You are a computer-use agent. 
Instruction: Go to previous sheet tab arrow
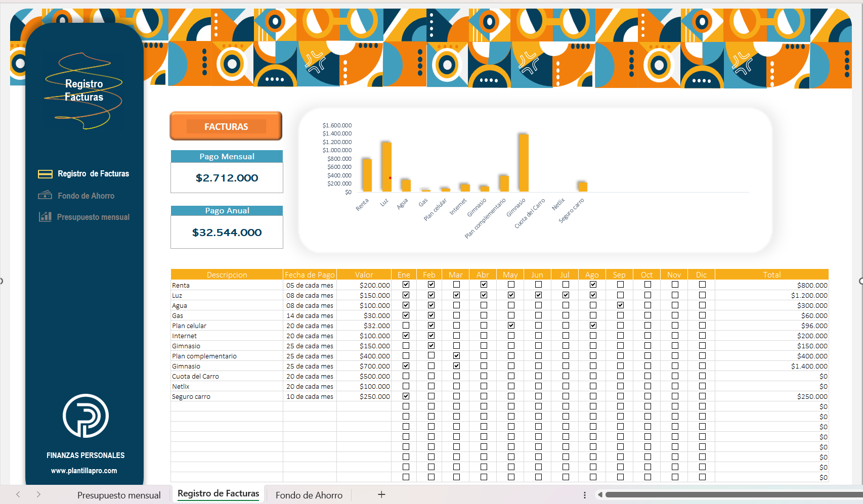18,494
